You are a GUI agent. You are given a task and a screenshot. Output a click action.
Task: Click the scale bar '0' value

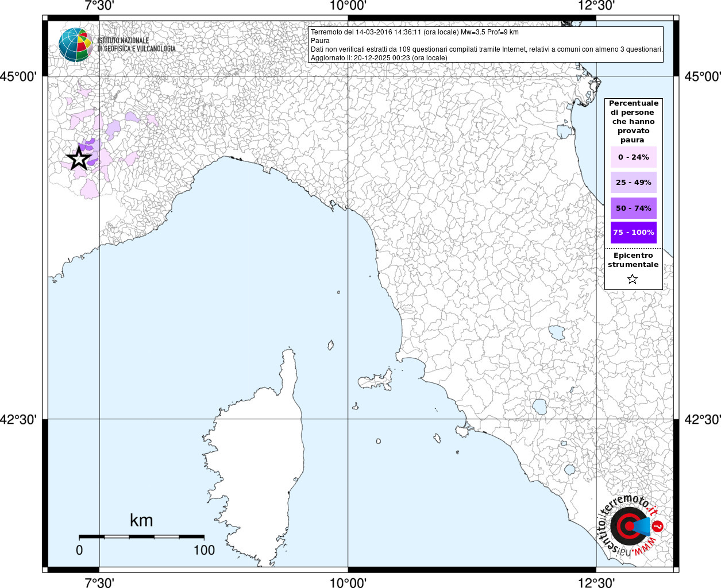79,550
